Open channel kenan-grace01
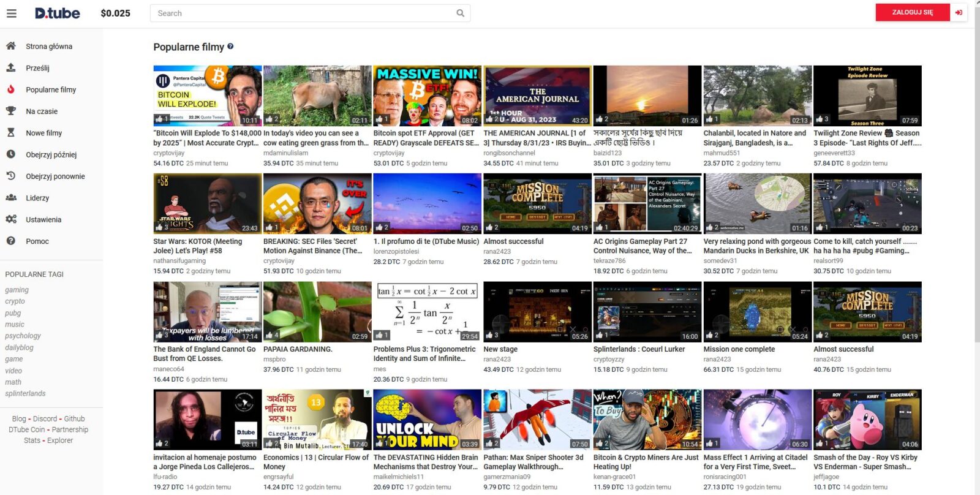This screenshot has width=980, height=495. [614, 477]
